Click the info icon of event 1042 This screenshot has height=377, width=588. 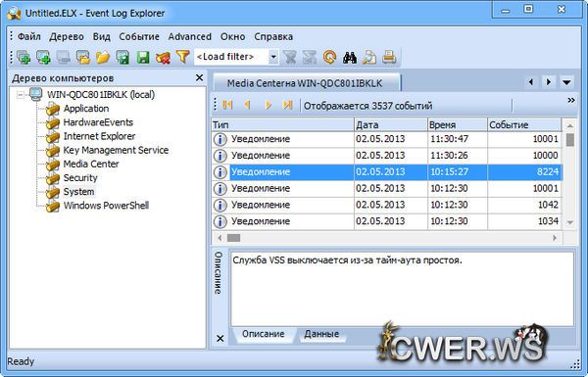point(220,205)
